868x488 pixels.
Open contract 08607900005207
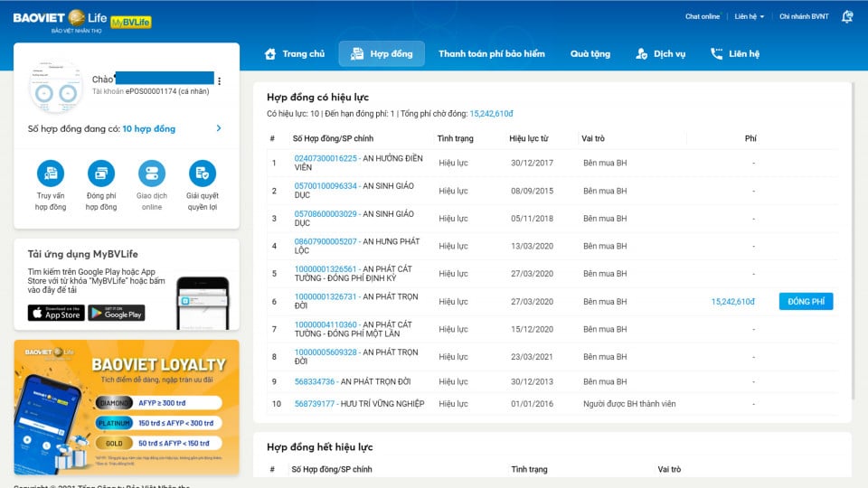click(x=325, y=241)
